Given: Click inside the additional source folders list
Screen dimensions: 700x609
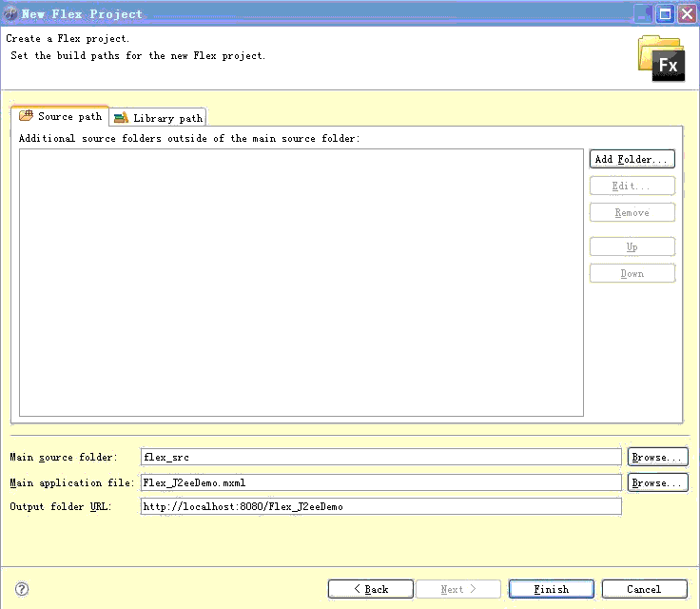Looking at the screenshot, I should tap(301, 283).
